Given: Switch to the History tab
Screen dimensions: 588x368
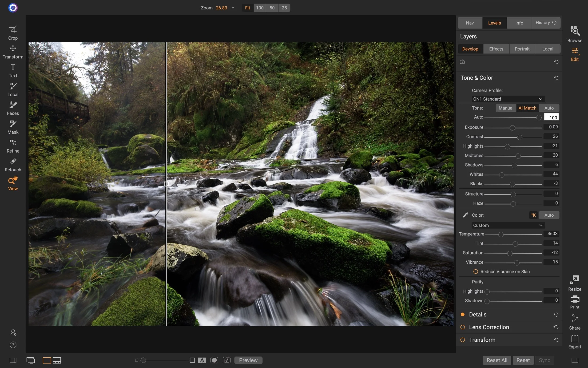Looking at the screenshot, I should click(x=546, y=23).
